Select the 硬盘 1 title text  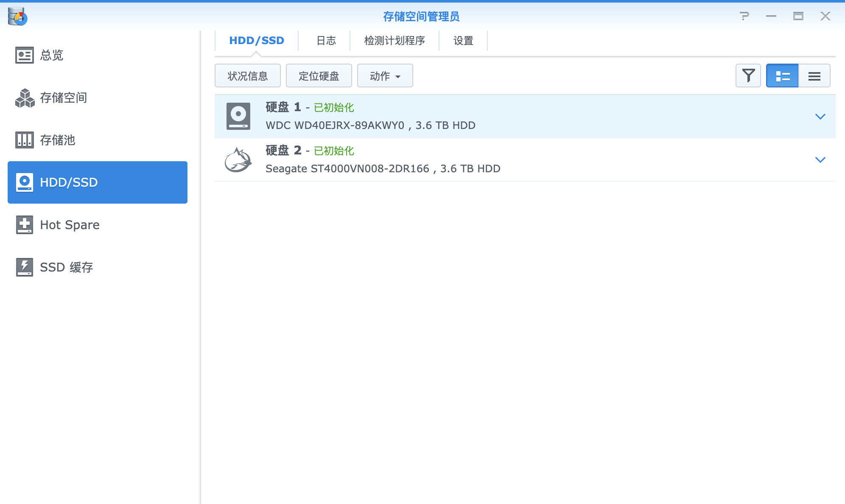tap(283, 107)
